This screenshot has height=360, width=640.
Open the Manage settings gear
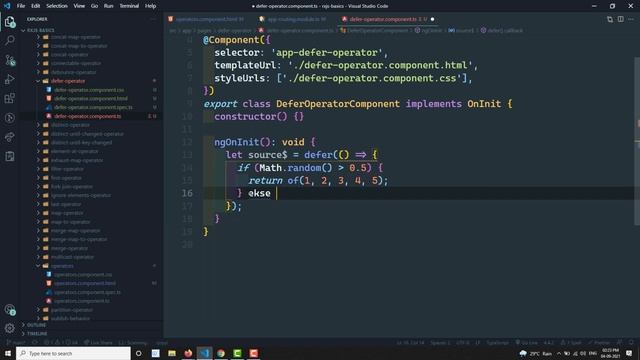click(x=10, y=328)
